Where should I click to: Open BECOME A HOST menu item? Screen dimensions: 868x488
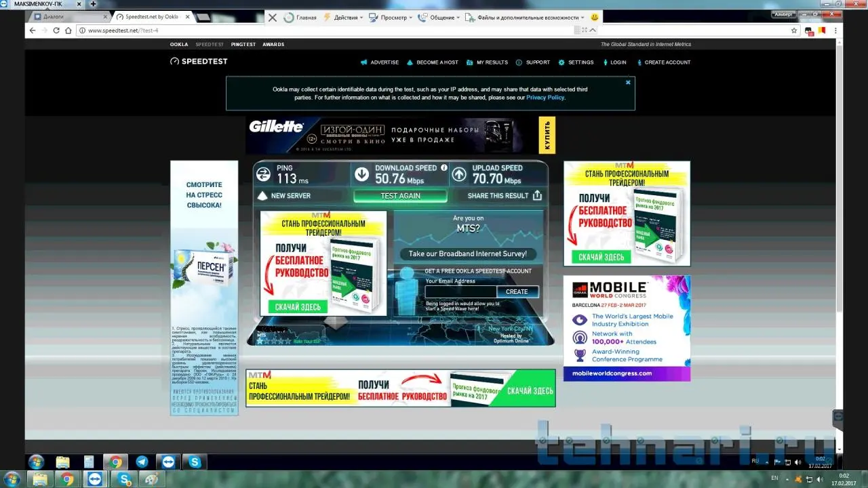point(433,62)
